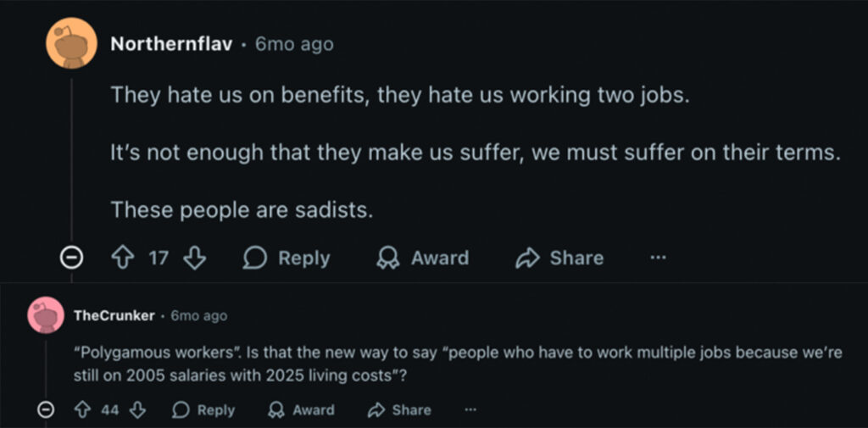Open more options on Northernflav's comment
The height and width of the screenshot is (428, 868).
pos(658,258)
